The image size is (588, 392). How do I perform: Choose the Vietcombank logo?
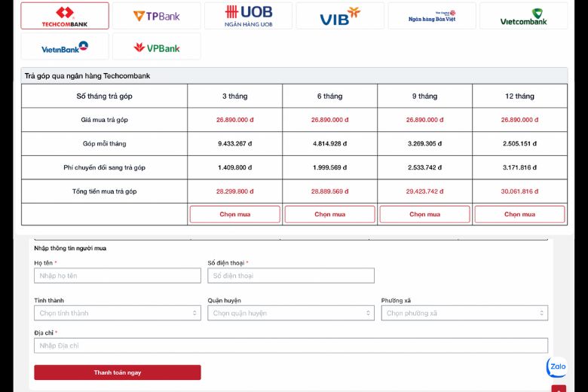[x=524, y=16]
